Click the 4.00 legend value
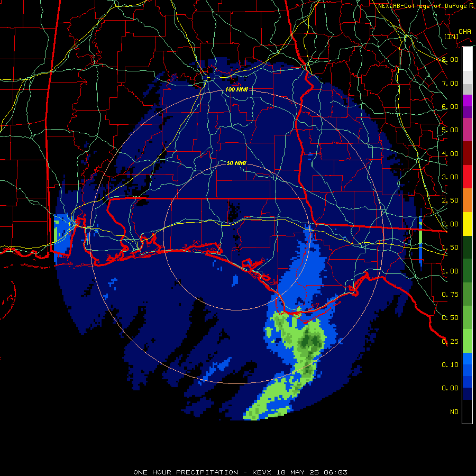476x476 pixels. point(450,153)
